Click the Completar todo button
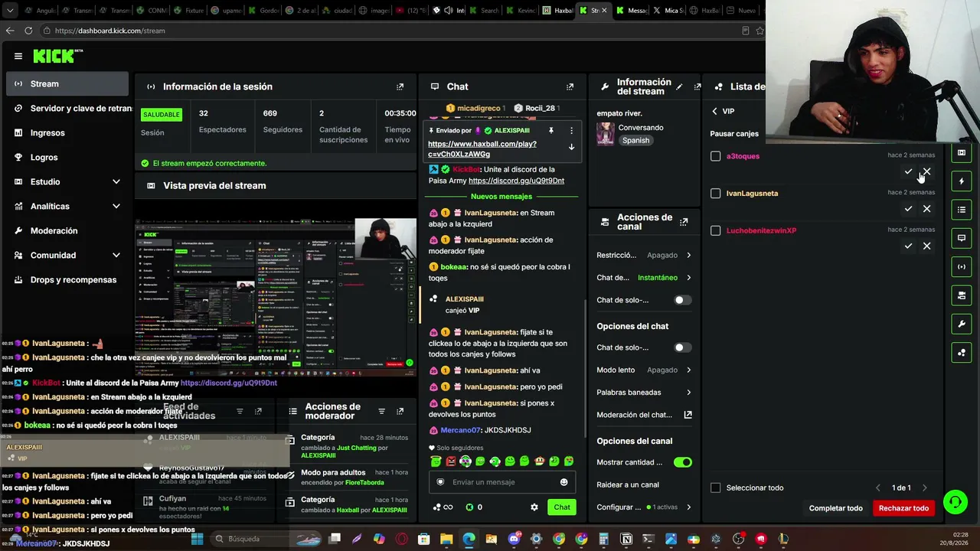This screenshot has width=980, height=551. pyautogui.click(x=836, y=508)
